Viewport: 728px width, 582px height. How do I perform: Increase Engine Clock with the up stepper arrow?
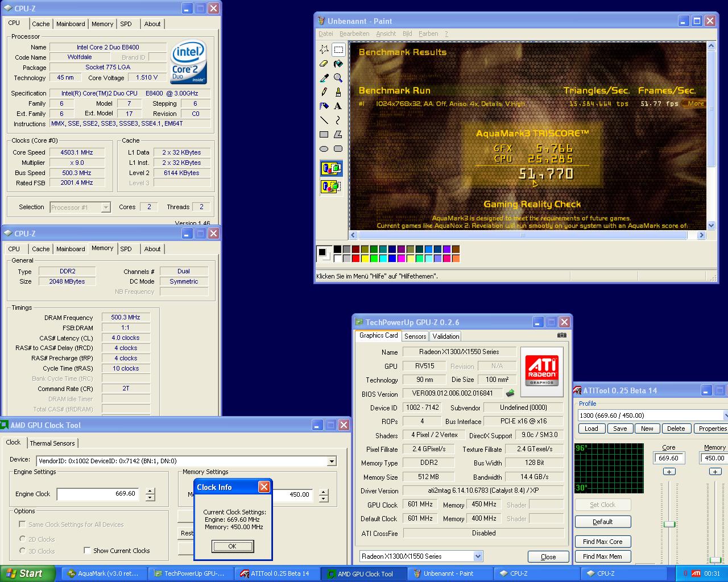(x=150, y=492)
